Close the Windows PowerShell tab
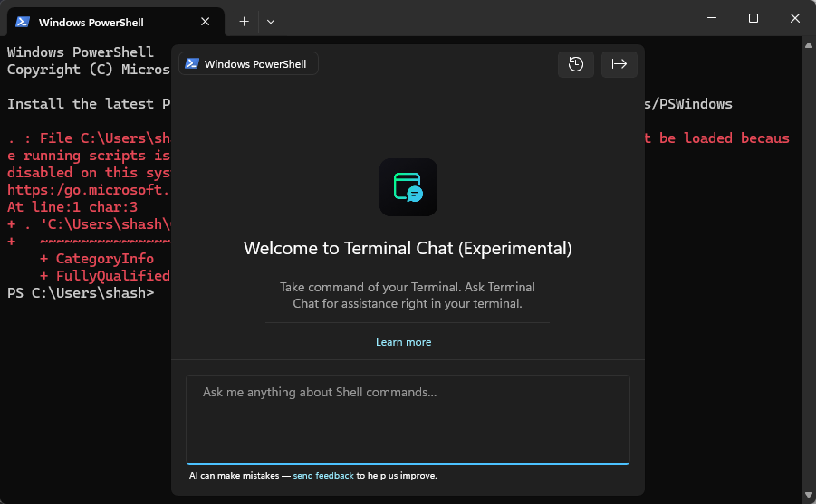Viewport: 816px width, 504px height. 206,21
